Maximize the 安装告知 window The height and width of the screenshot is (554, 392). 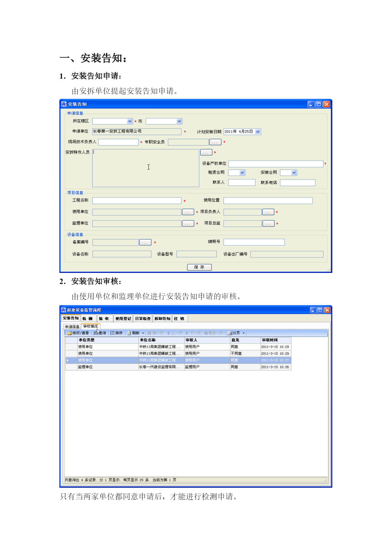coord(319,104)
